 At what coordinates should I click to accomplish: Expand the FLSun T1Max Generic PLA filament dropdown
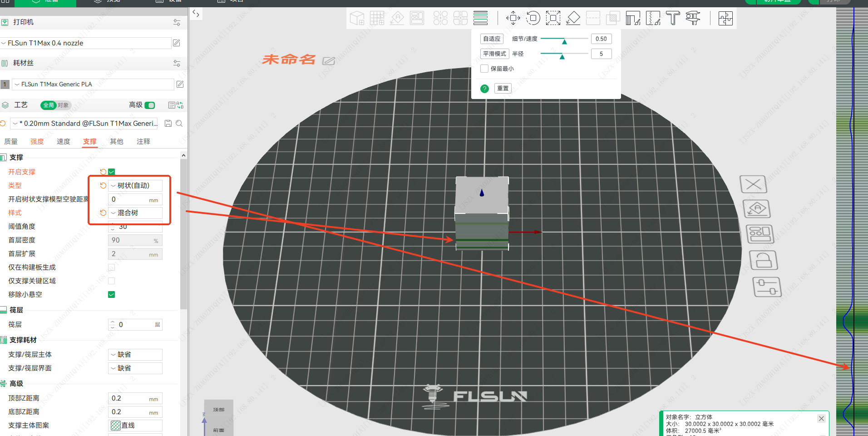click(93, 84)
